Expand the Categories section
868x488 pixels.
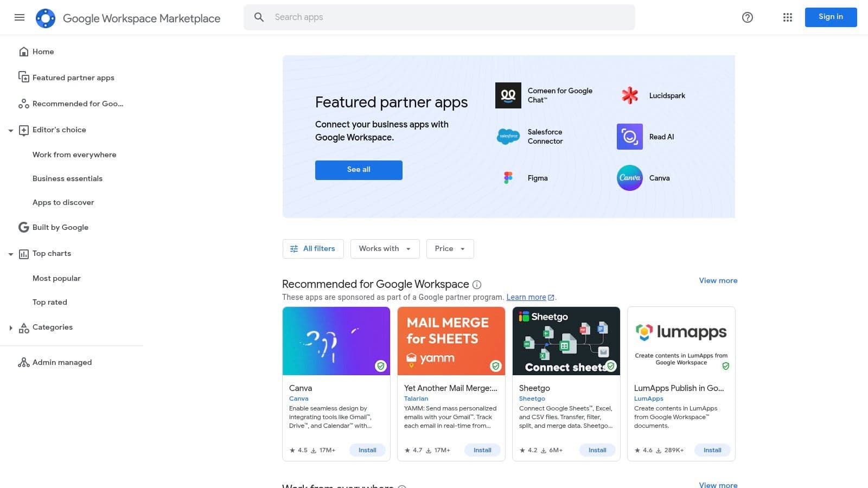point(11,328)
